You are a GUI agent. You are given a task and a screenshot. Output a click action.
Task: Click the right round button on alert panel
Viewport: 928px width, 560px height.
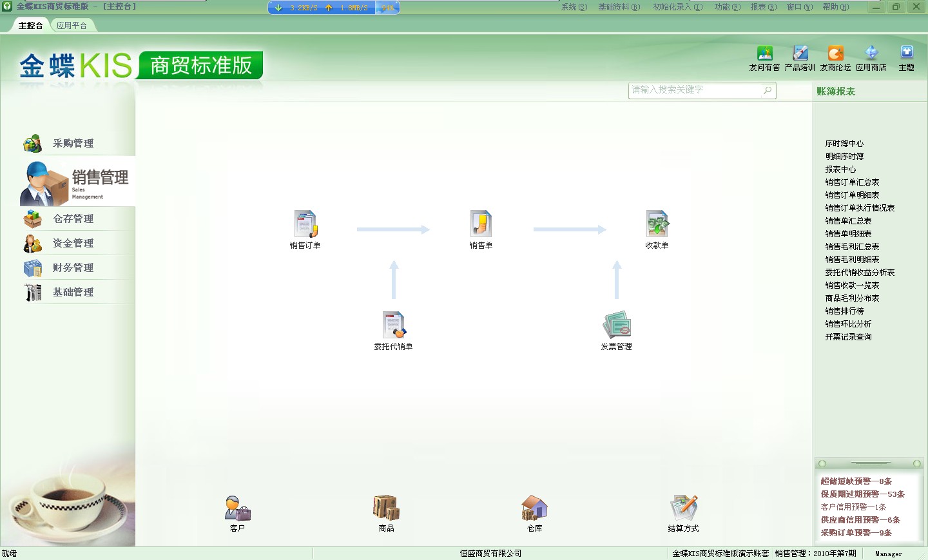917,464
